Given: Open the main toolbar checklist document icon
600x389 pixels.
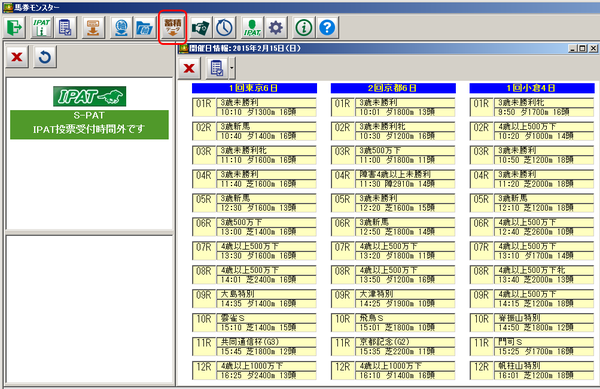Looking at the screenshot, I should (x=65, y=28).
